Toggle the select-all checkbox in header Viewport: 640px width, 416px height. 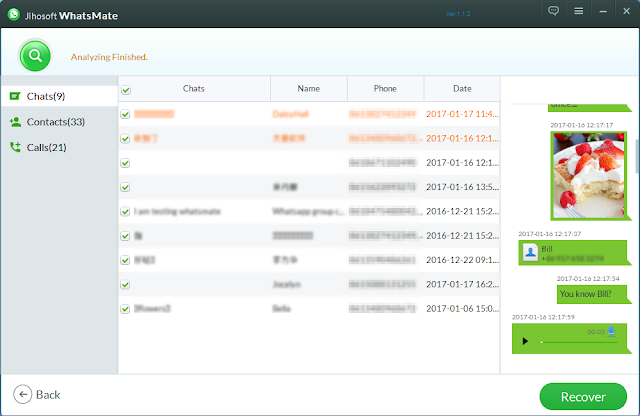[x=126, y=90]
